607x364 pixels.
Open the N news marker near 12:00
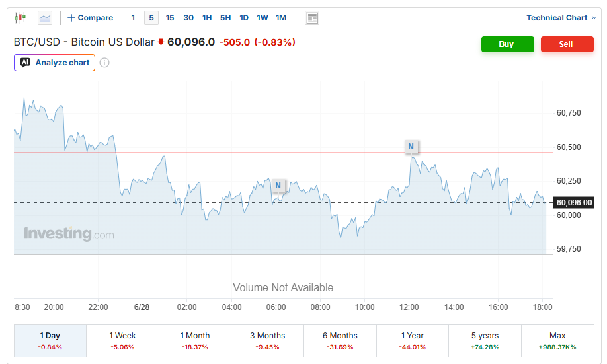pos(411,147)
